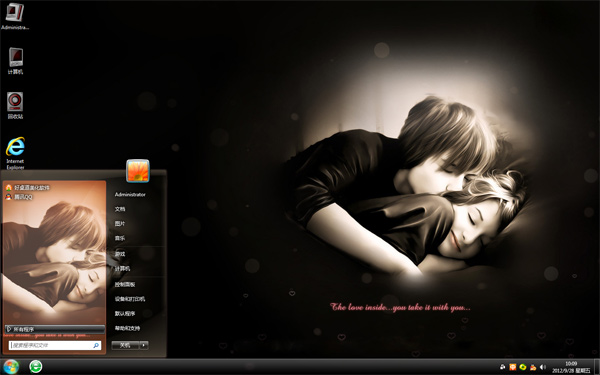The height and width of the screenshot is (375, 600).
Task: Click the user account flower picture
Action: [x=138, y=171]
